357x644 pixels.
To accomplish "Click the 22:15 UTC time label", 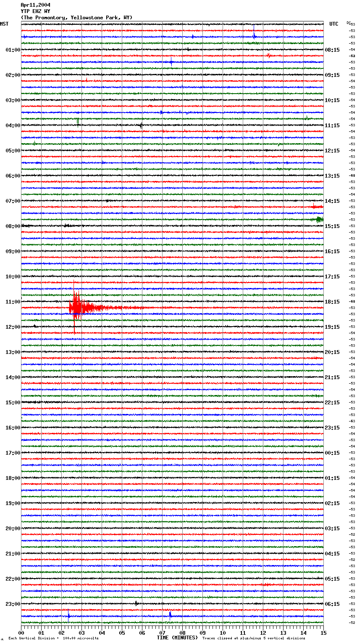I will click(x=332, y=403).
